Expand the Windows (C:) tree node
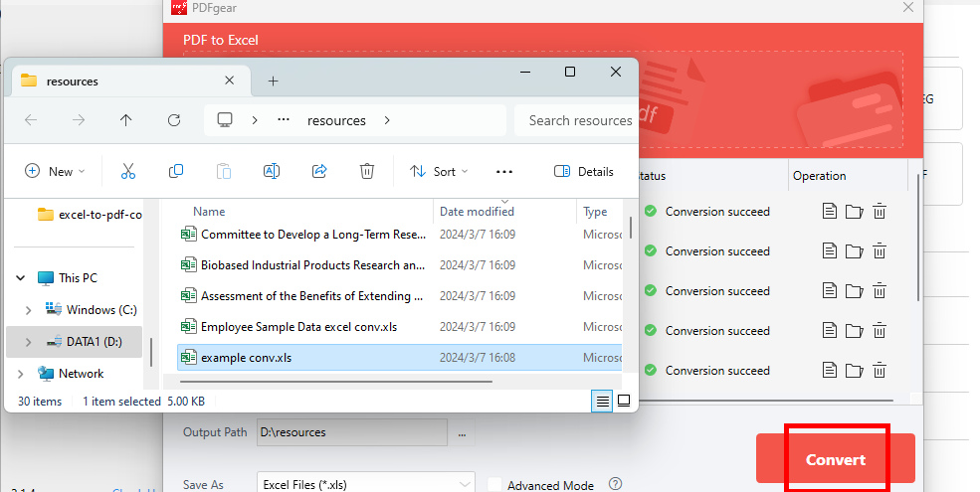This screenshot has height=492, width=980. (x=28, y=310)
